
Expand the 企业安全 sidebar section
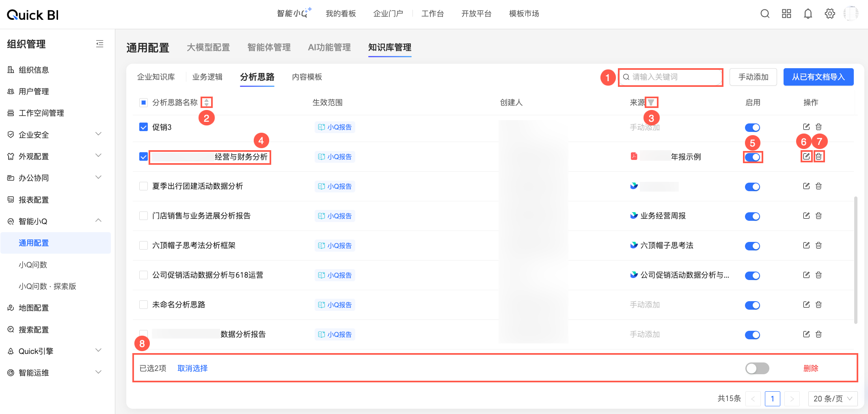click(98, 134)
